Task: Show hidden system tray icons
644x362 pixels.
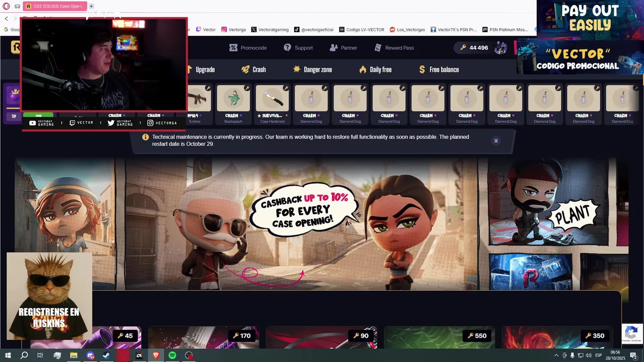Action: pos(556,355)
